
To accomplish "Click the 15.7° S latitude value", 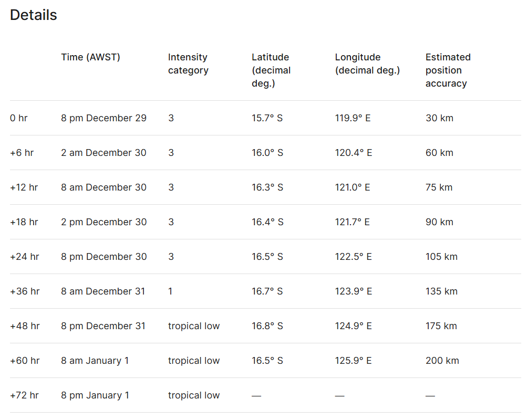I will 267,118.
